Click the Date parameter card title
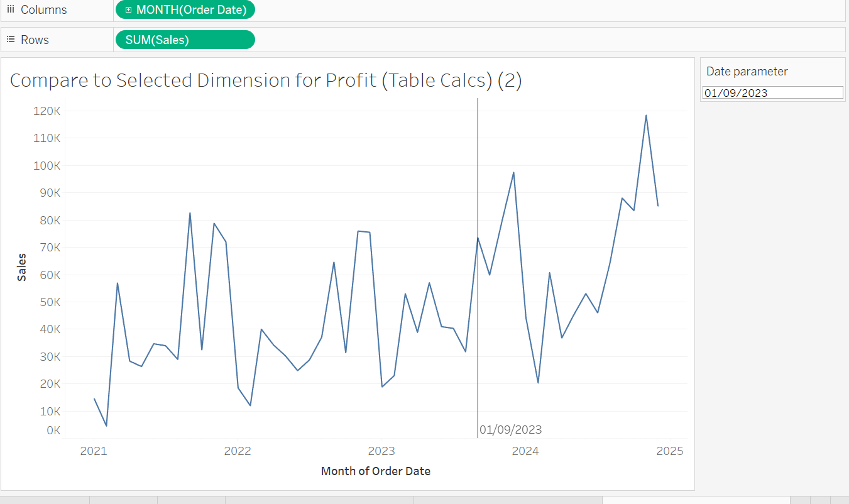Screen dimensions: 849x504 click(x=747, y=72)
